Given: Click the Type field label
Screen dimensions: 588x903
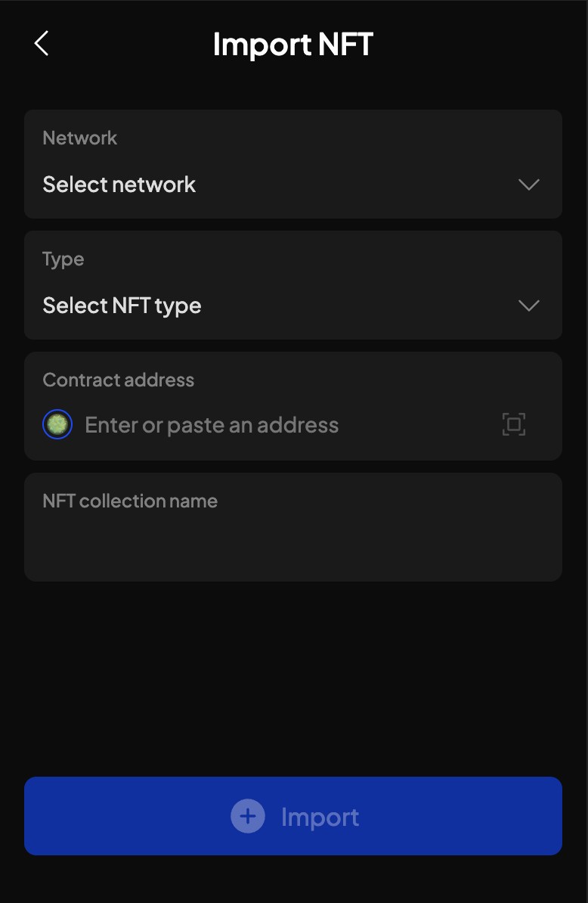Looking at the screenshot, I should (63, 259).
